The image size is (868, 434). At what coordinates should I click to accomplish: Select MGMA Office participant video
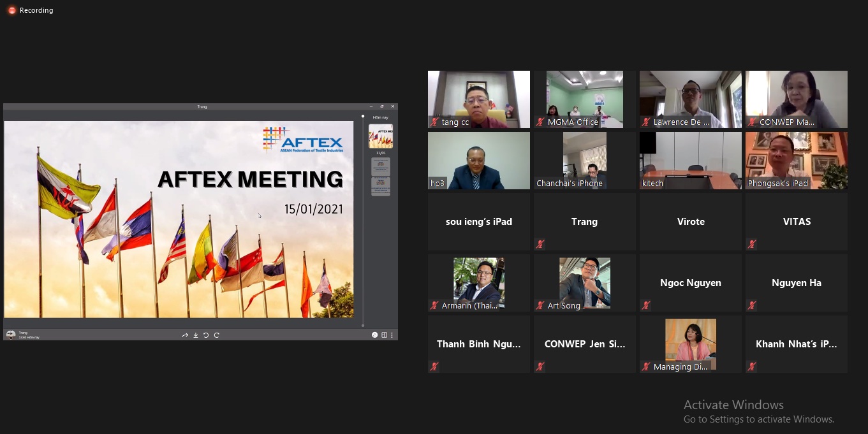585,99
